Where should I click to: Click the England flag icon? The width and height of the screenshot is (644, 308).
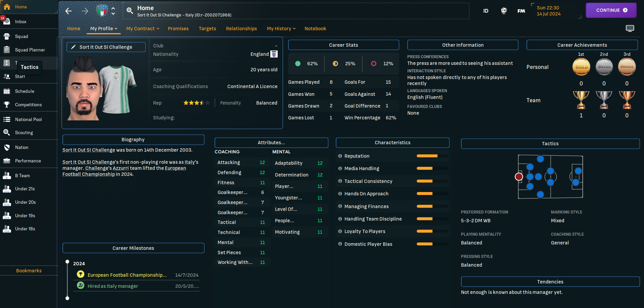[274, 54]
